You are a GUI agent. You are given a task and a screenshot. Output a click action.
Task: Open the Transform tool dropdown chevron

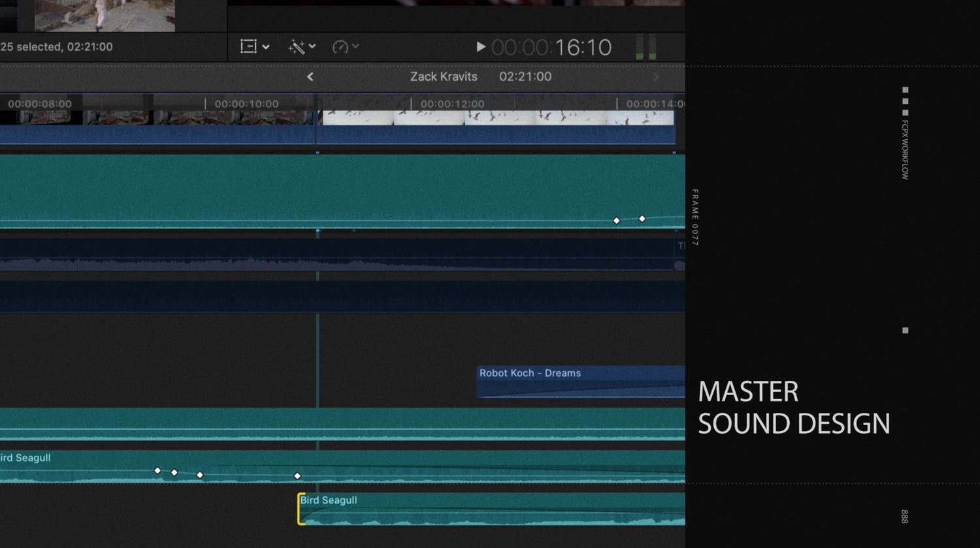tap(266, 47)
